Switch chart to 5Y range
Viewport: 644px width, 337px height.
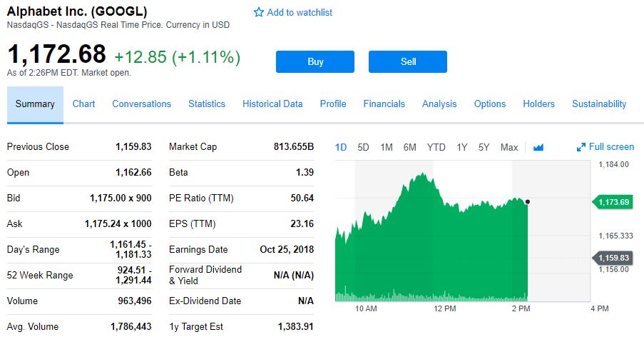coord(484,147)
